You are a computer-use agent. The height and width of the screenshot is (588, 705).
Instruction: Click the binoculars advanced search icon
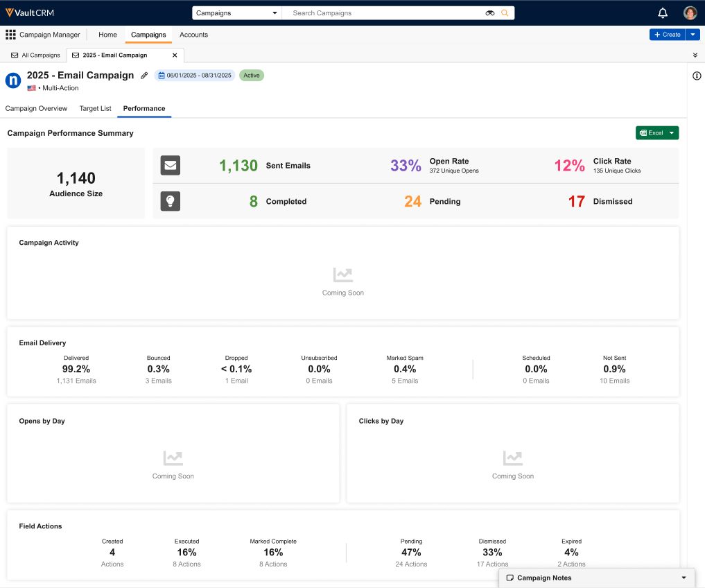coord(490,13)
